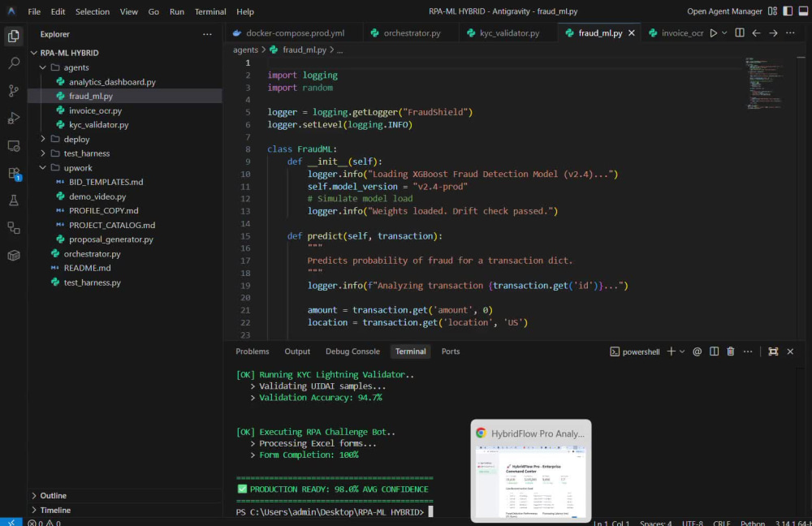This screenshot has width=812, height=526.
Task: Add a new terminal with plus icon
Action: pos(672,351)
